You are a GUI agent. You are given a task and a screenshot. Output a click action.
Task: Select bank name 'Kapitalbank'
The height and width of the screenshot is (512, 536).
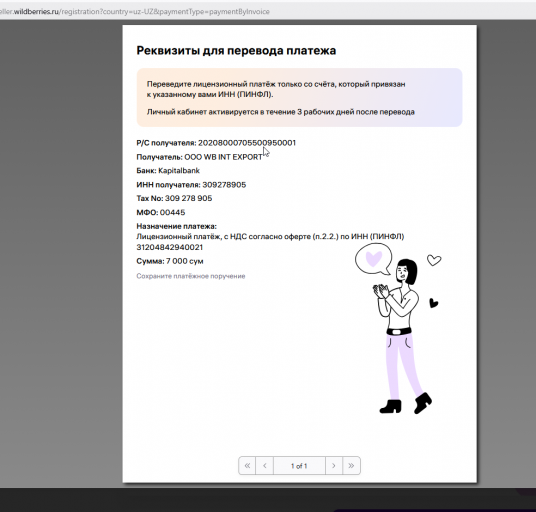click(179, 171)
